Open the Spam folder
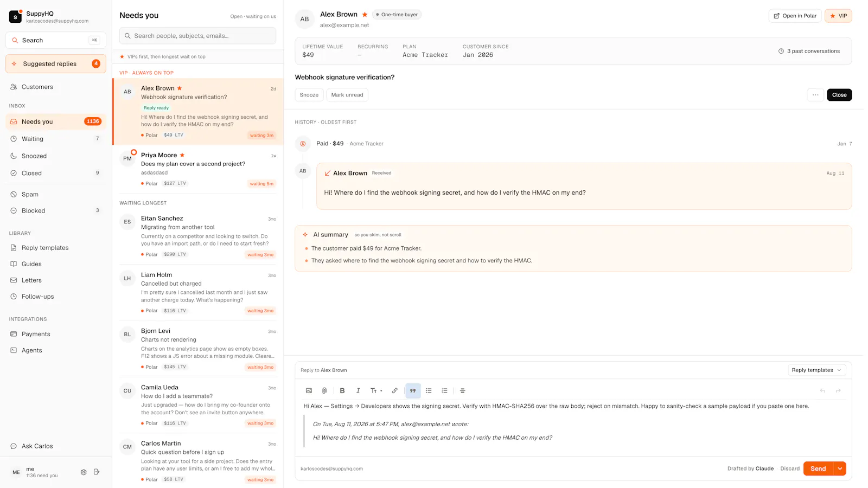Screen dimensions: 868x488 [56, 194]
